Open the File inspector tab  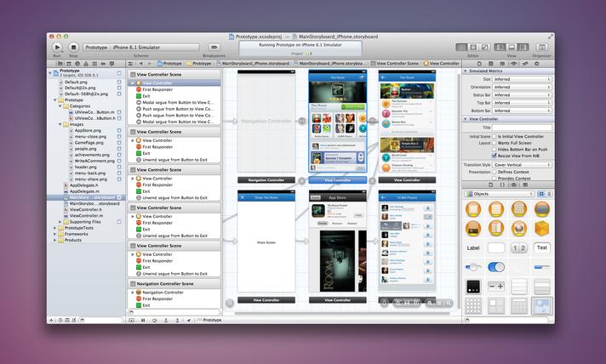479,63
